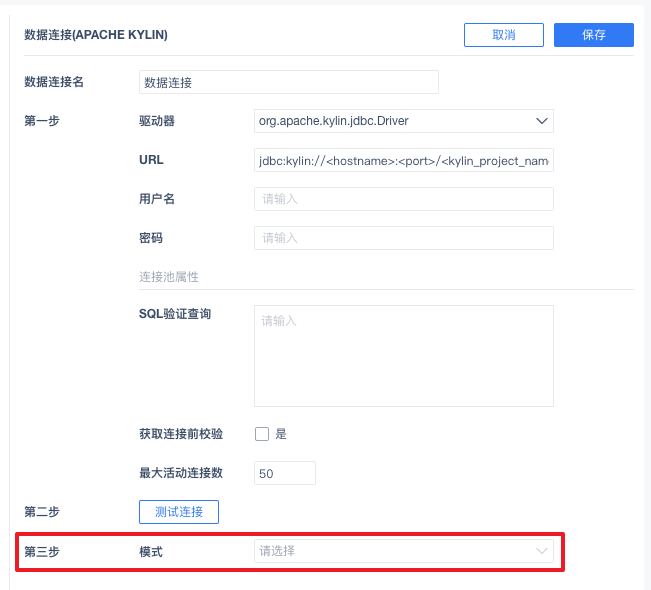Click the 数据连接(APACHE KYLIN) title
The image size is (651, 590).
point(96,35)
